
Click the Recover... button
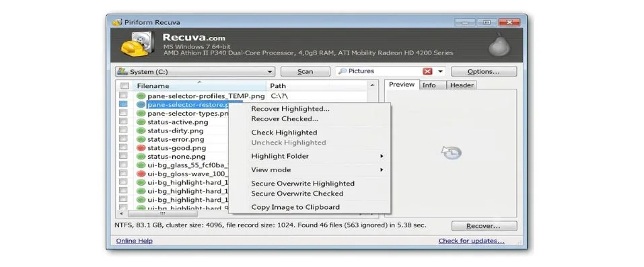point(485,226)
